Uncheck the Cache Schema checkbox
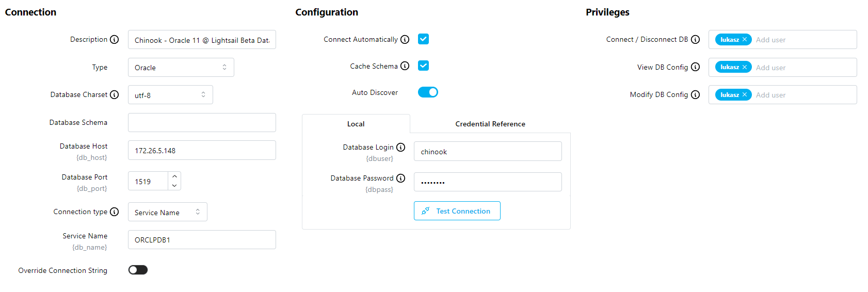 coord(424,66)
